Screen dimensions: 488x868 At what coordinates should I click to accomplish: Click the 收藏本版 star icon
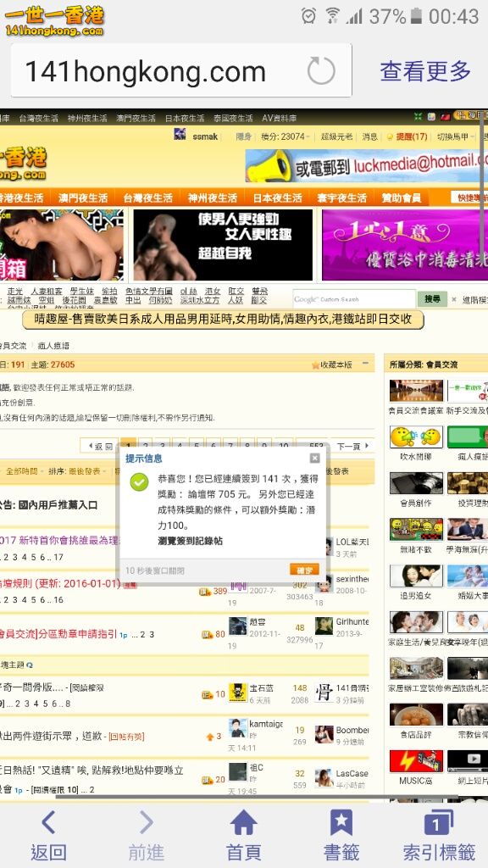315,364
